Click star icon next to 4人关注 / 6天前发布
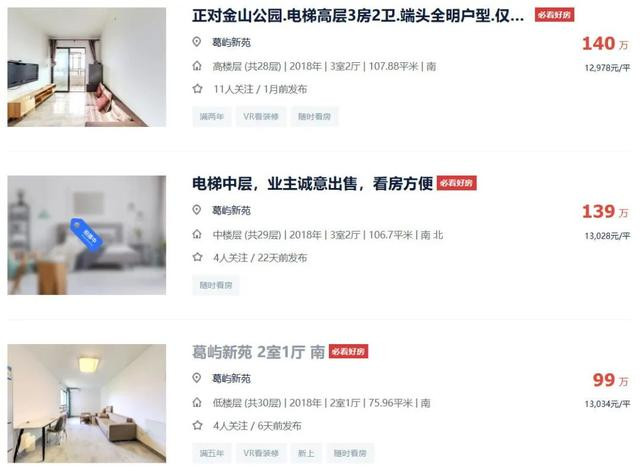Screen dimensions: 640x471 (198, 425)
